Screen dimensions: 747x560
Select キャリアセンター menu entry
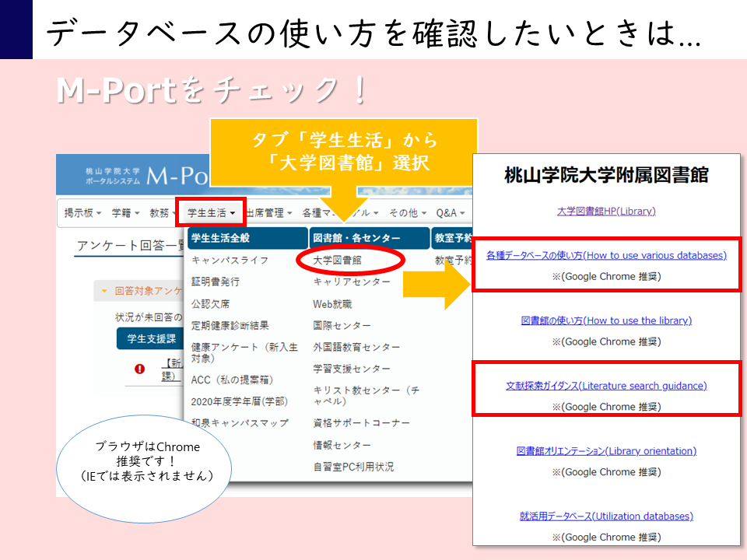pyautogui.click(x=352, y=282)
